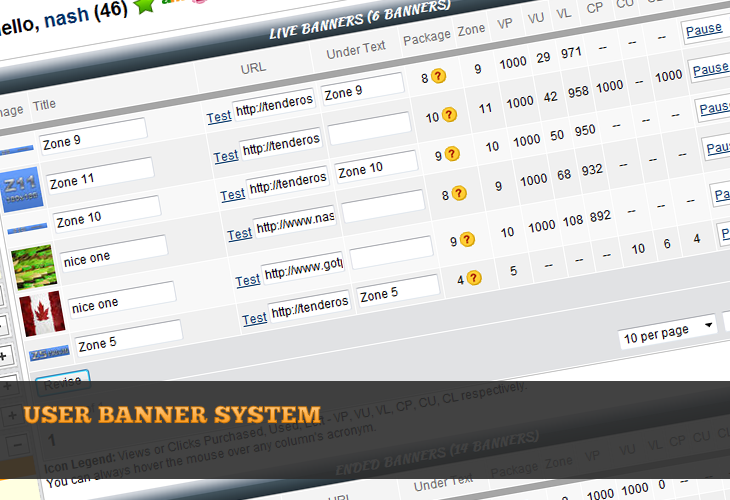Click Pause link in the 971 row
The width and height of the screenshot is (730, 500).
tap(704, 30)
